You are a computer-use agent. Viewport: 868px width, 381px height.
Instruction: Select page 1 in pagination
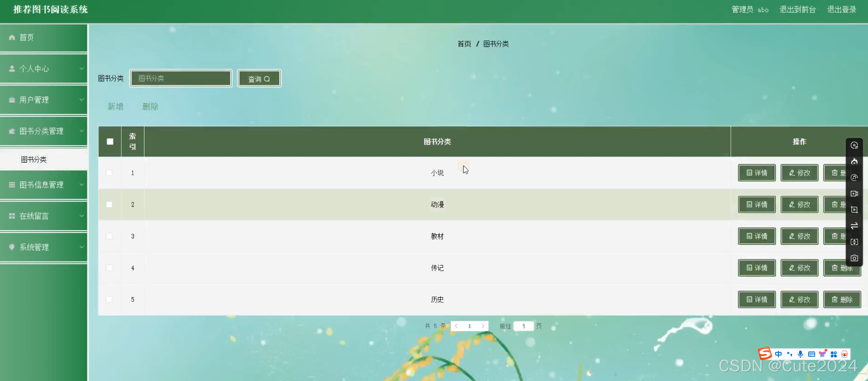click(x=469, y=326)
